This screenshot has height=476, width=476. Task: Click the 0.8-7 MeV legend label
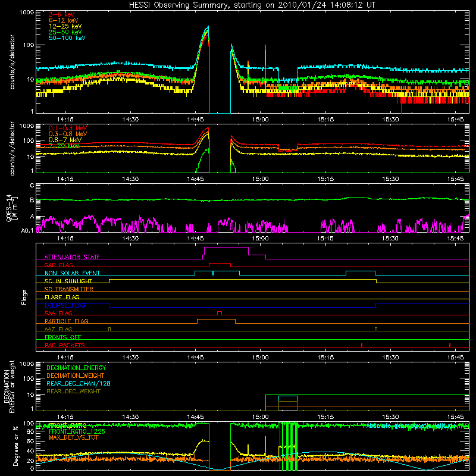(65, 140)
